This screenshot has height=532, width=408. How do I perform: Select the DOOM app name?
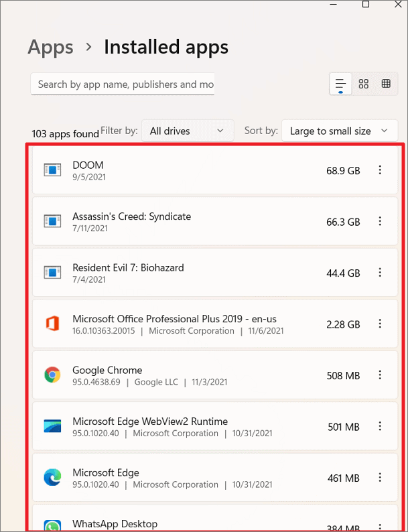(x=88, y=165)
